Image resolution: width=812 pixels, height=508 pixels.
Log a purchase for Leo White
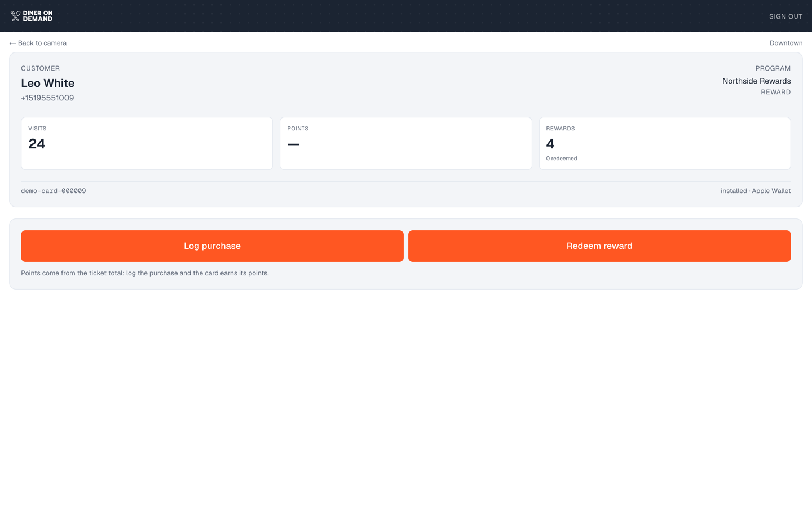pyautogui.click(x=212, y=246)
